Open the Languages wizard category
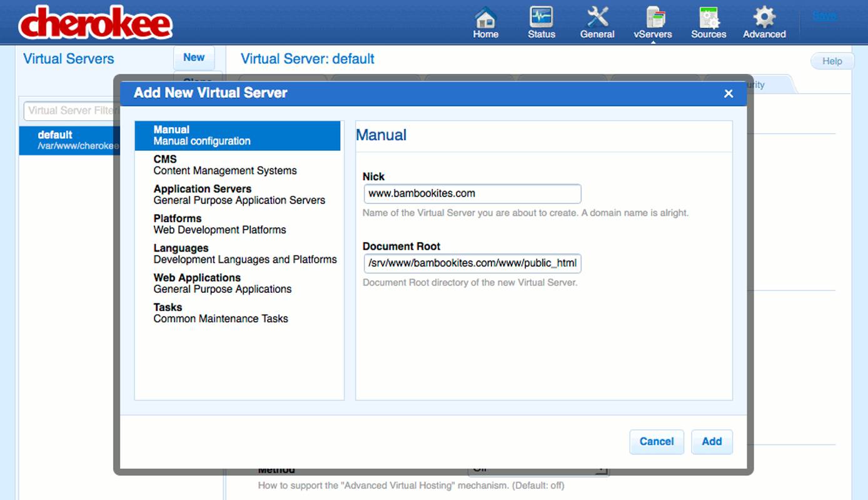This screenshot has width=868, height=500. [x=245, y=253]
